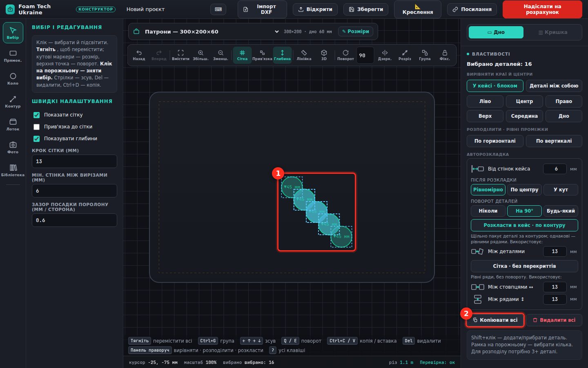Open the Лінійка ruler tool
Viewport: 588px width, 368px height.
[x=304, y=55]
